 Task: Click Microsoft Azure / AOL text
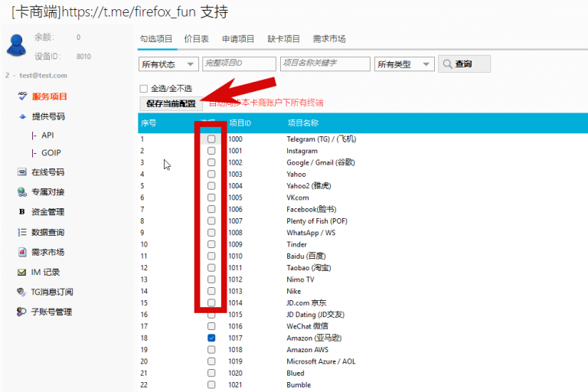(321, 361)
